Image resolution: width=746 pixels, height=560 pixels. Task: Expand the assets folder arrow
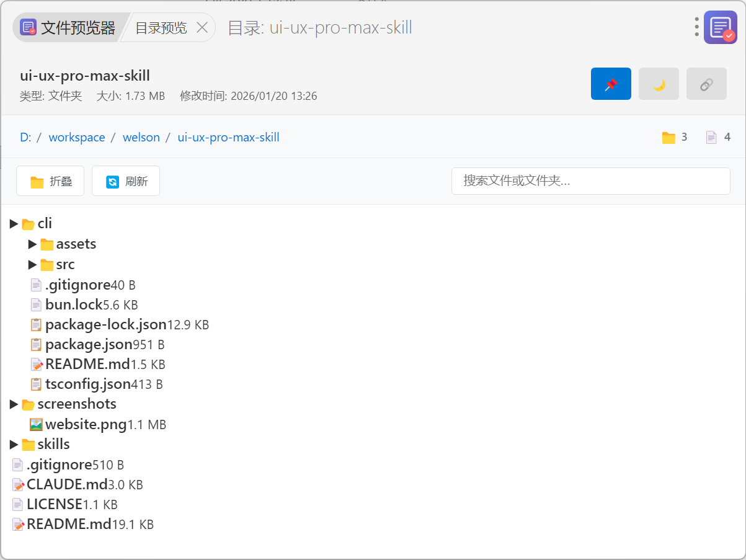[32, 244]
